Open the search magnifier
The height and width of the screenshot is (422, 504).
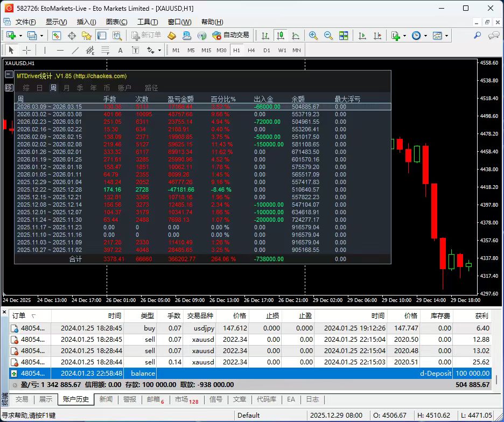pyautogui.click(x=477, y=36)
